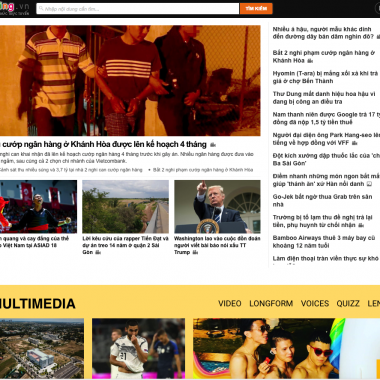Click into the search input field
The height and width of the screenshot is (380, 380).
[x=138, y=9]
